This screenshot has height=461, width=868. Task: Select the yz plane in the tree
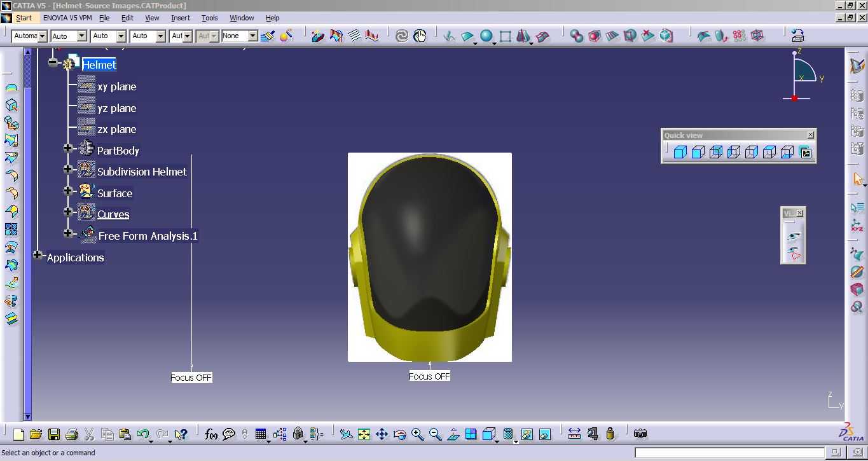(x=117, y=108)
